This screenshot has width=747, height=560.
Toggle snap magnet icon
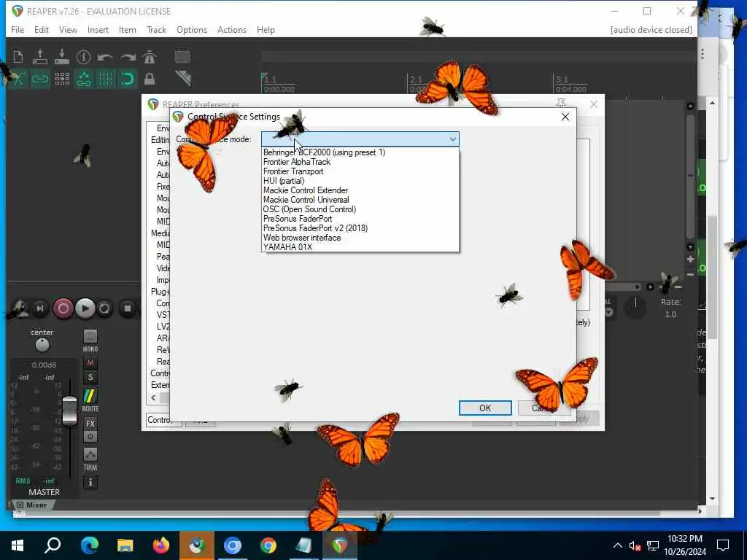tap(128, 79)
